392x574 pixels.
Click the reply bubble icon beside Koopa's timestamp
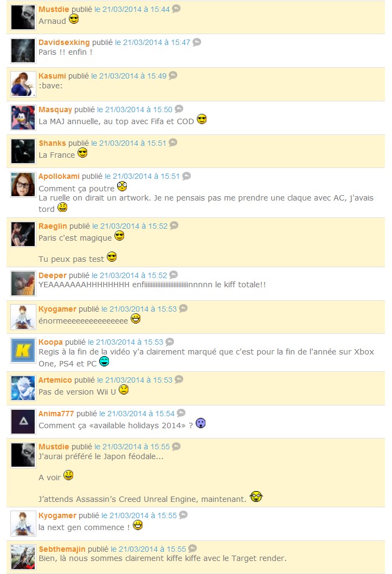170,342
